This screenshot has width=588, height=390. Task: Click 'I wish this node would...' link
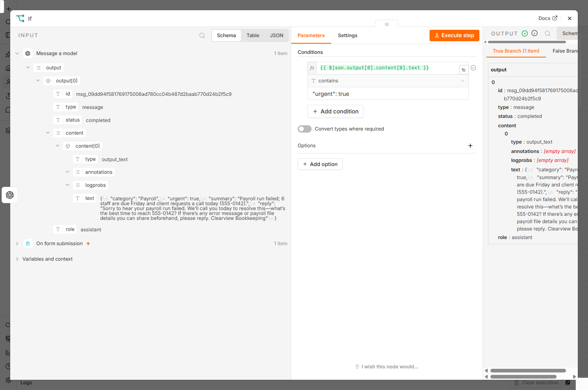pos(387,367)
